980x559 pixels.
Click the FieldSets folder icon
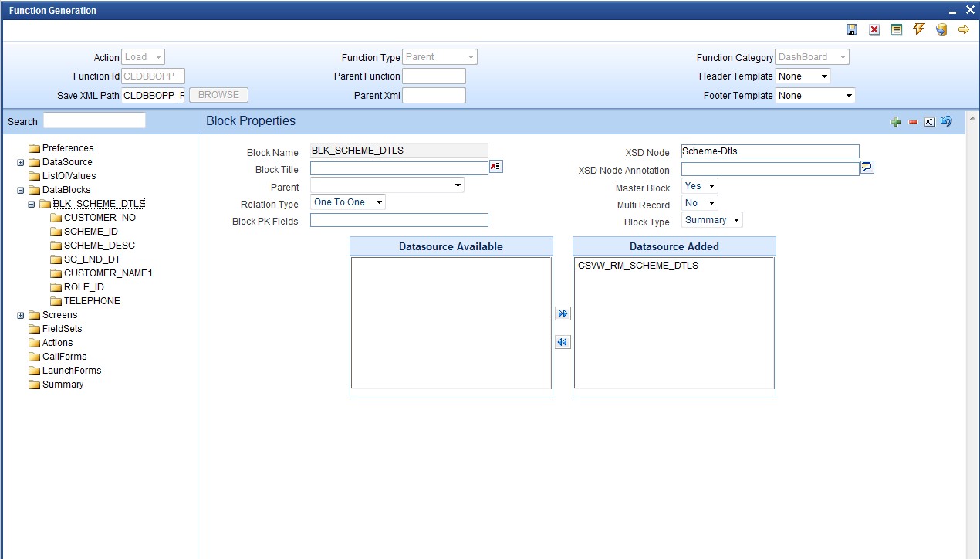34,329
